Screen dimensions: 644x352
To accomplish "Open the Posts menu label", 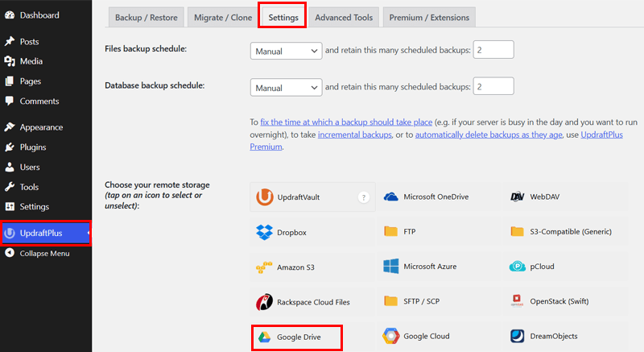I will [x=29, y=42].
